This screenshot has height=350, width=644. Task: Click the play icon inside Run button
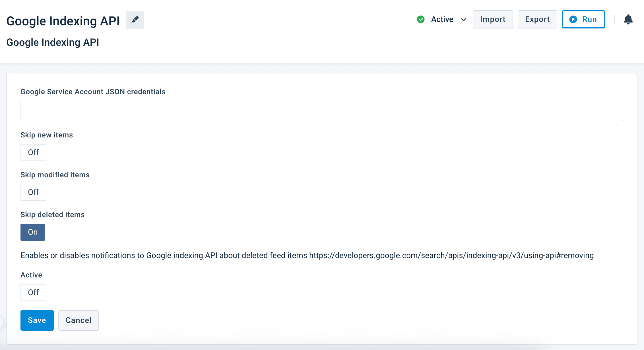[573, 19]
